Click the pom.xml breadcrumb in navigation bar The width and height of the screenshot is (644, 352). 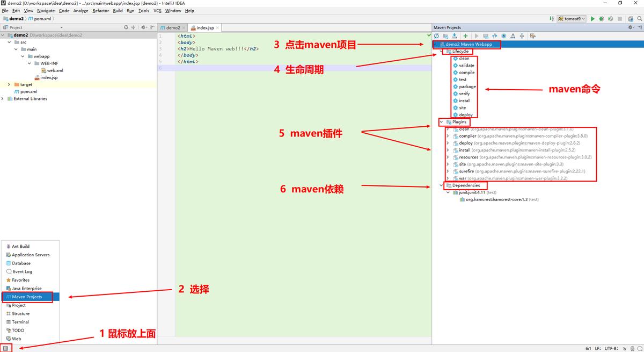(x=42, y=19)
